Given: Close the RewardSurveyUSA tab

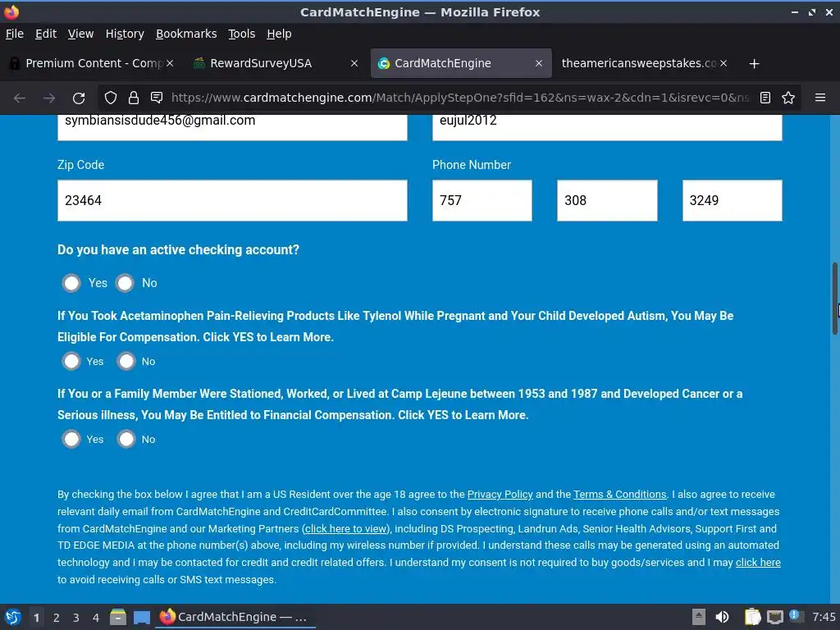Looking at the screenshot, I should [x=354, y=63].
